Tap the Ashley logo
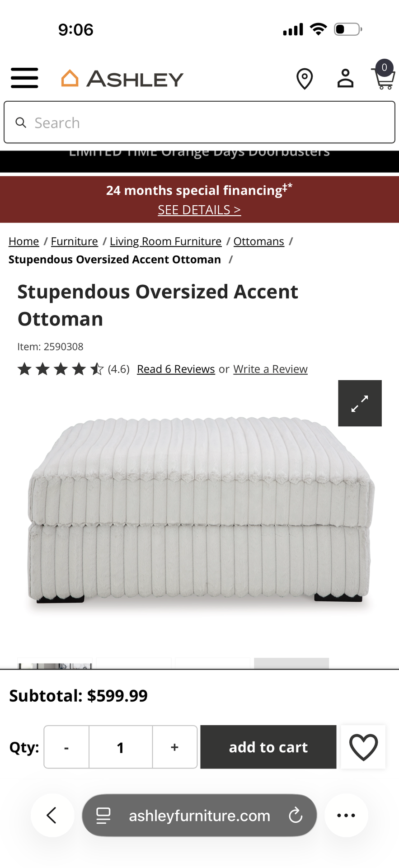 [x=122, y=79]
